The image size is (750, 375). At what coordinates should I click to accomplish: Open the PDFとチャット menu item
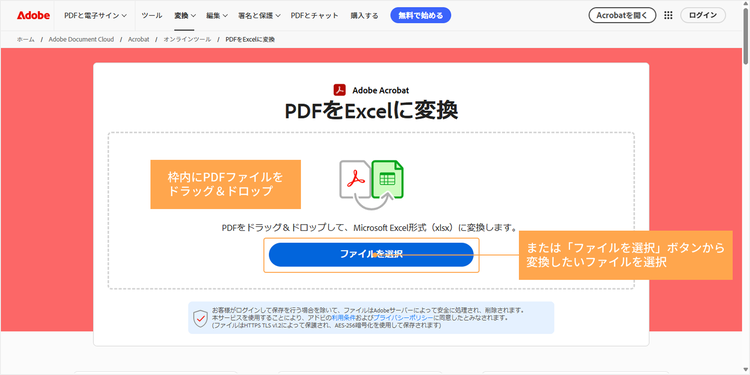[x=315, y=15]
